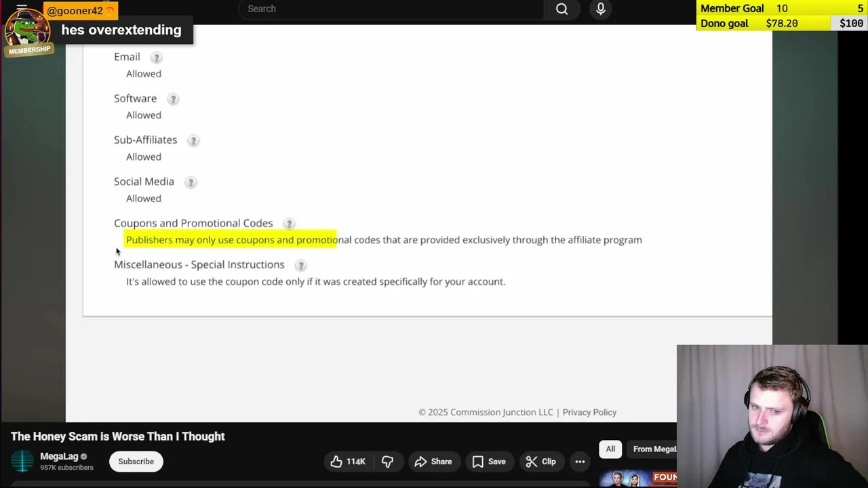Click the video title text
The image size is (868, 488).
tap(118, 436)
